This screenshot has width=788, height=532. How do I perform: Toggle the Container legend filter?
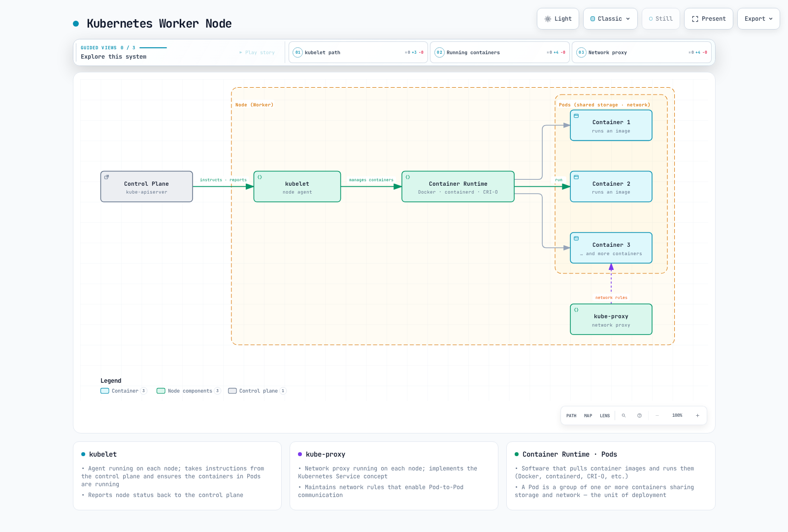point(124,391)
